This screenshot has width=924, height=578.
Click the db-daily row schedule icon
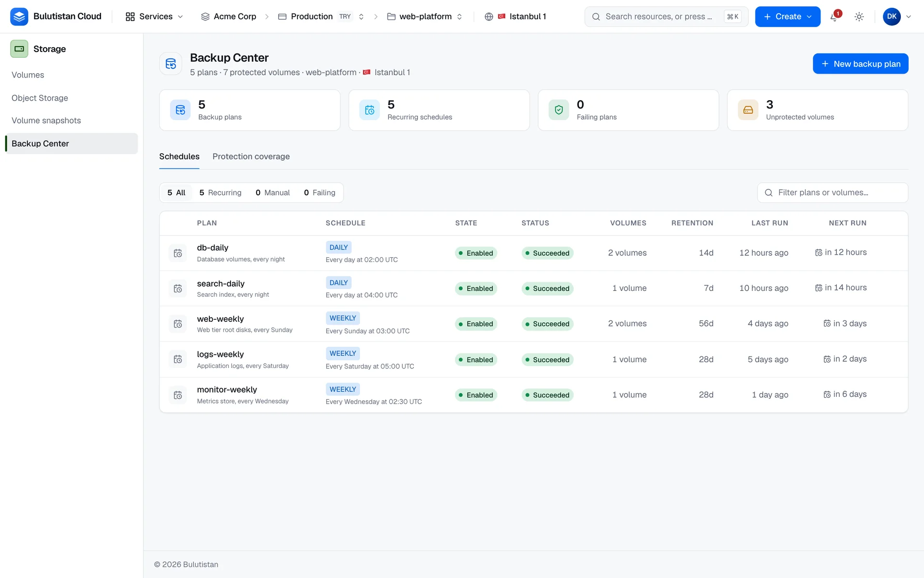[178, 253]
